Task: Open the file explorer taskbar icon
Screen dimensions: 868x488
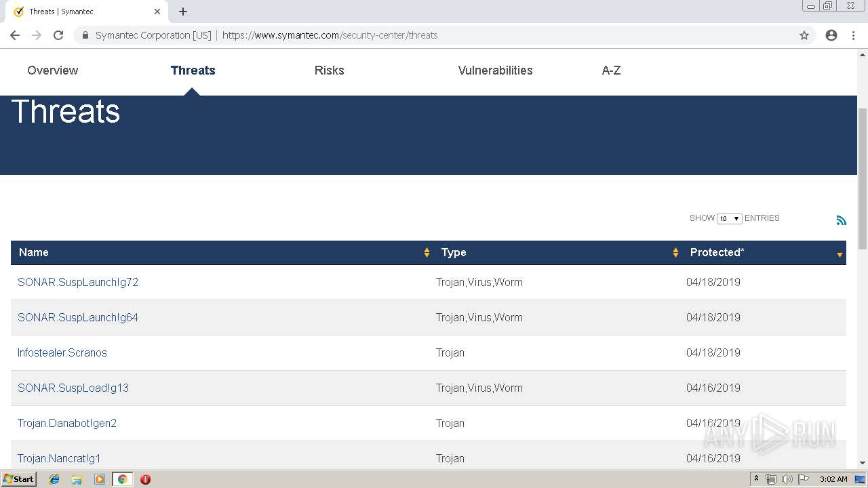Action: pyautogui.click(x=77, y=479)
